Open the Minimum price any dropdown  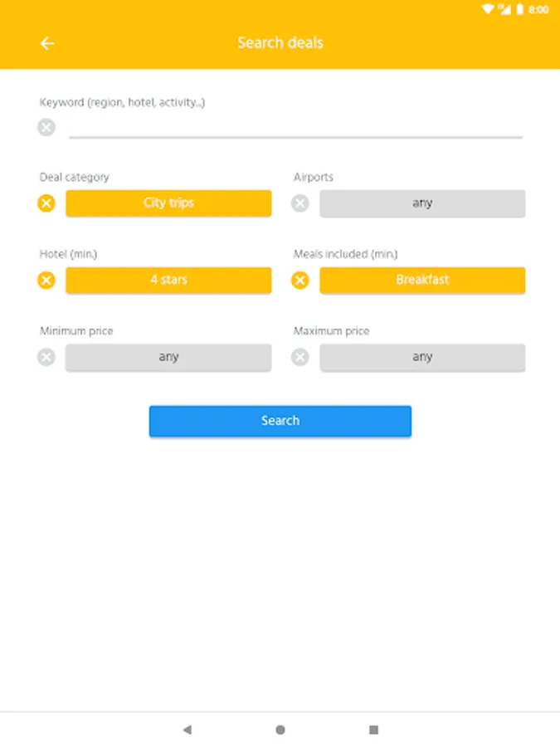click(168, 357)
